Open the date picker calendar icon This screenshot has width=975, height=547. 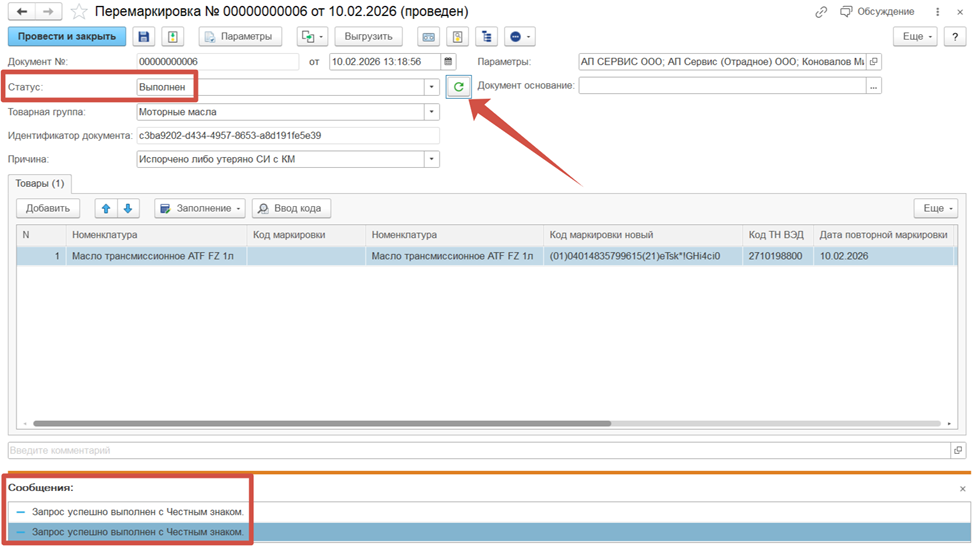448,62
